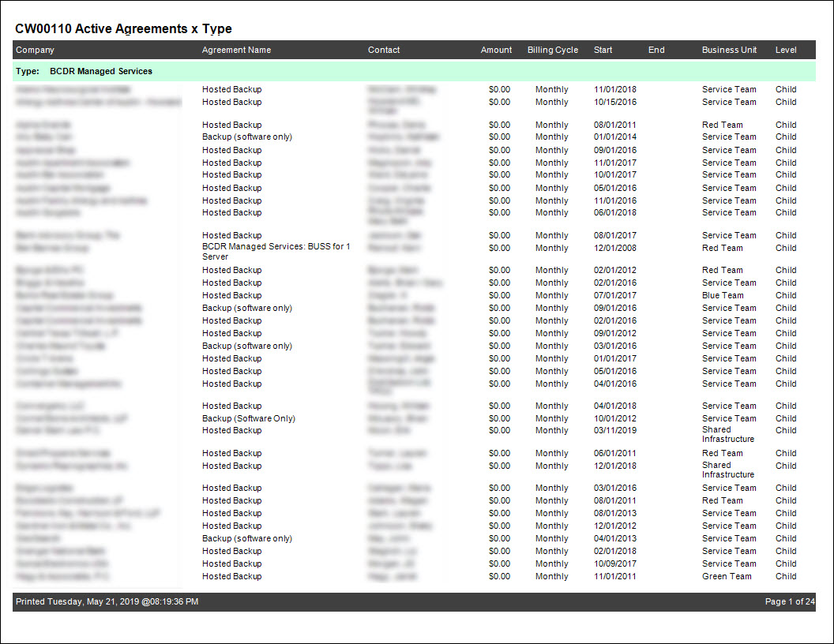
Task: Click the BCDR Managed Services type group row
Action: coord(100,71)
